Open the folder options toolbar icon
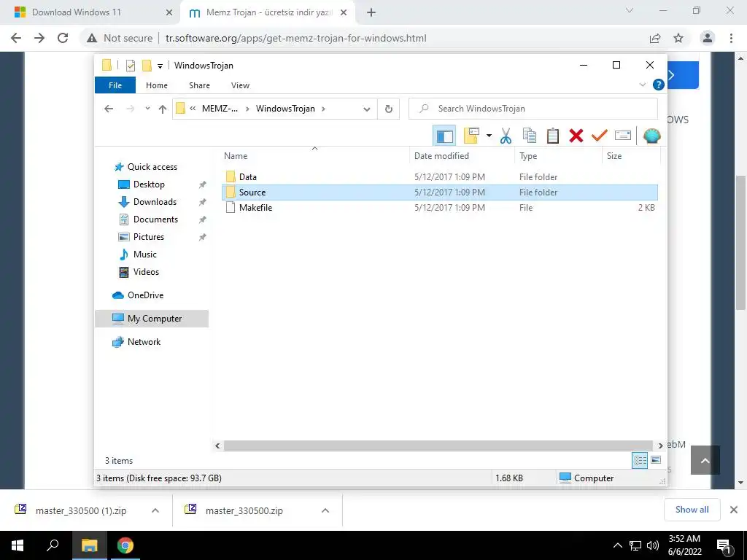This screenshot has height=560, width=747. [x=471, y=136]
